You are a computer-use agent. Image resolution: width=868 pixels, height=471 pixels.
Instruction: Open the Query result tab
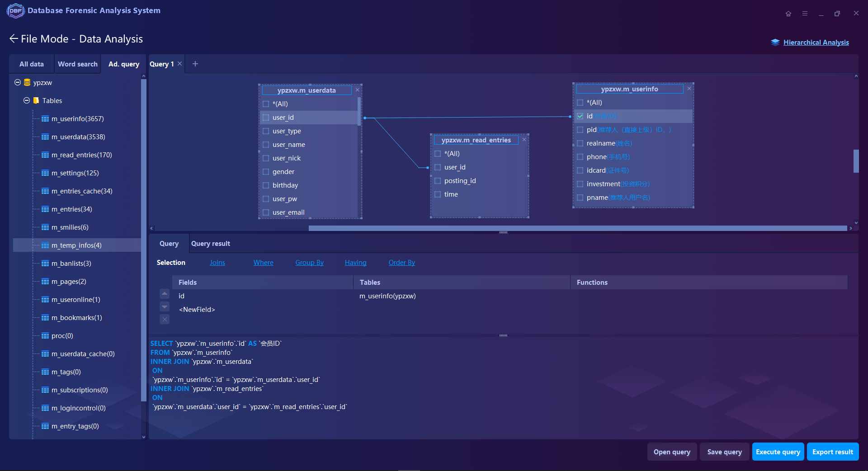(x=210, y=244)
